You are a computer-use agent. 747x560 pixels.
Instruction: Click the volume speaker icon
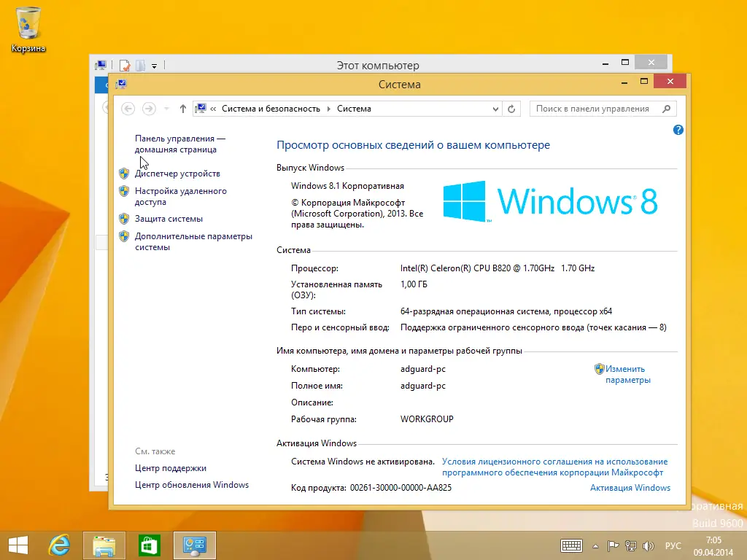648,545
